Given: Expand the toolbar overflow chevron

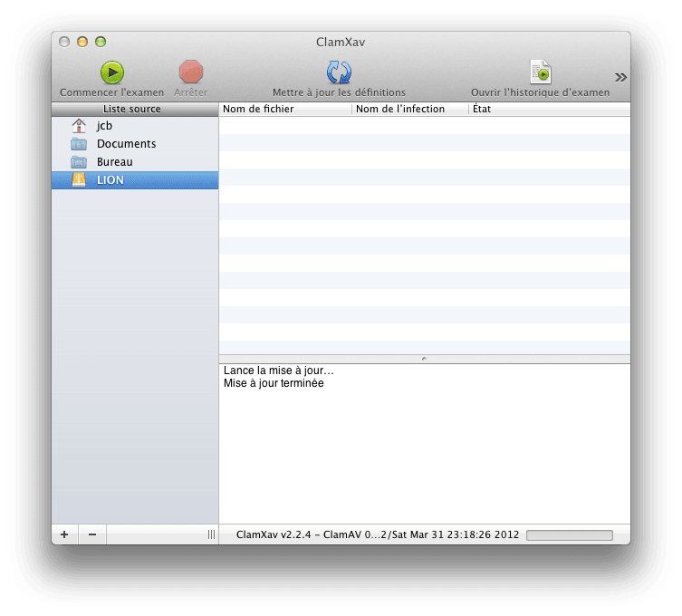Looking at the screenshot, I should (x=620, y=77).
